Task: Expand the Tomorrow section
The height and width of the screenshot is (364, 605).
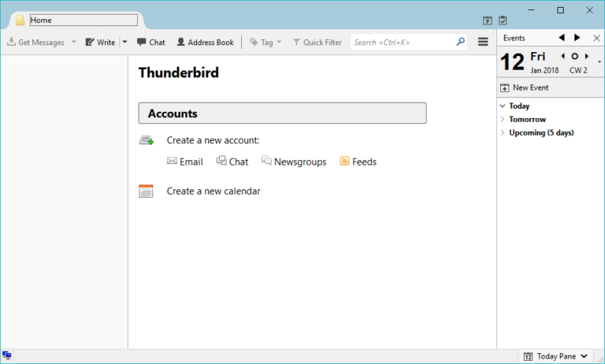Action: click(503, 119)
